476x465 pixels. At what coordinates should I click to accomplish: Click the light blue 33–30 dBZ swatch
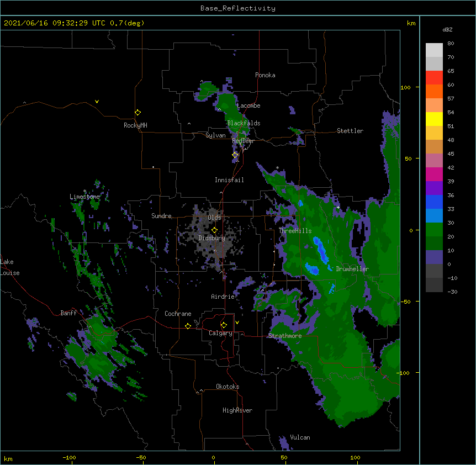(x=434, y=216)
